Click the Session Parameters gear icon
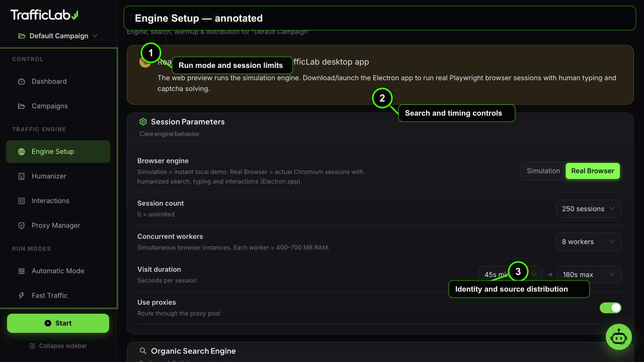This screenshot has height=362, width=644. (x=143, y=122)
